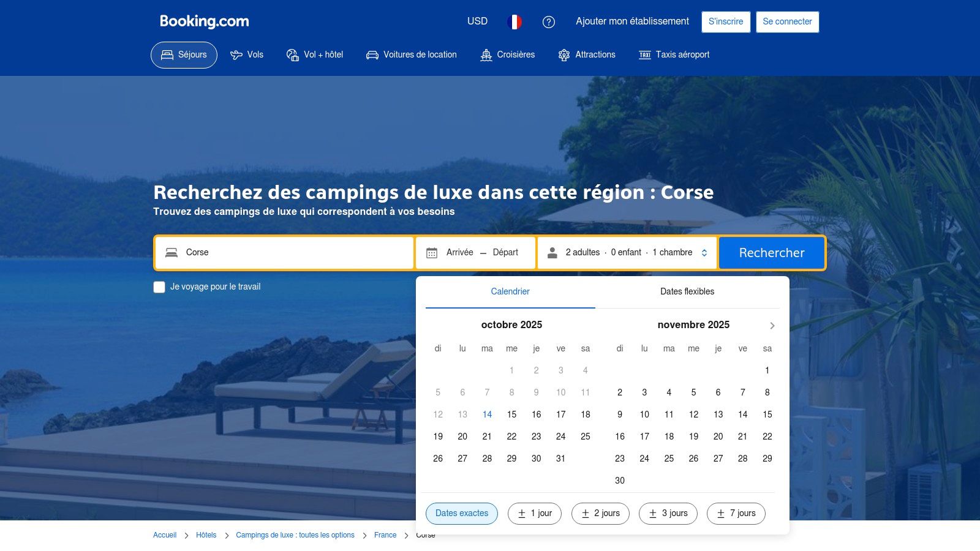The image size is (980, 551).
Task: Pick 14 octobre 2025 in the calendar
Action: pyautogui.click(x=487, y=414)
